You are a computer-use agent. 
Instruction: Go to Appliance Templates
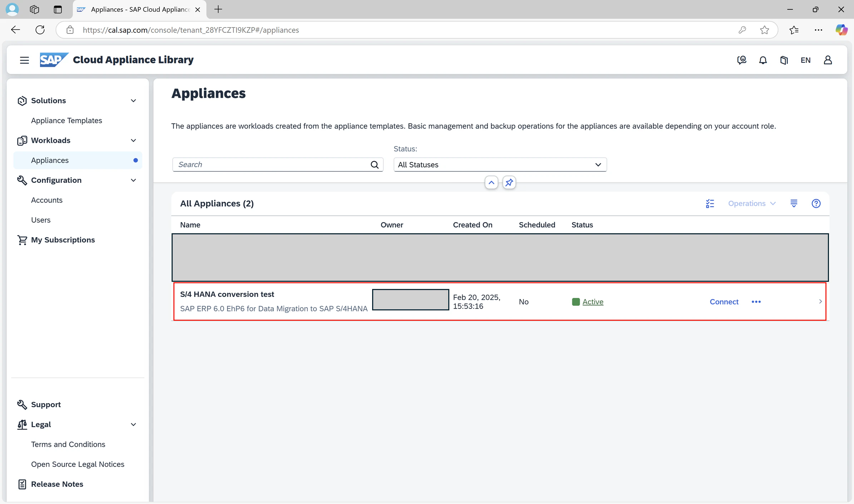click(x=66, y=121)
